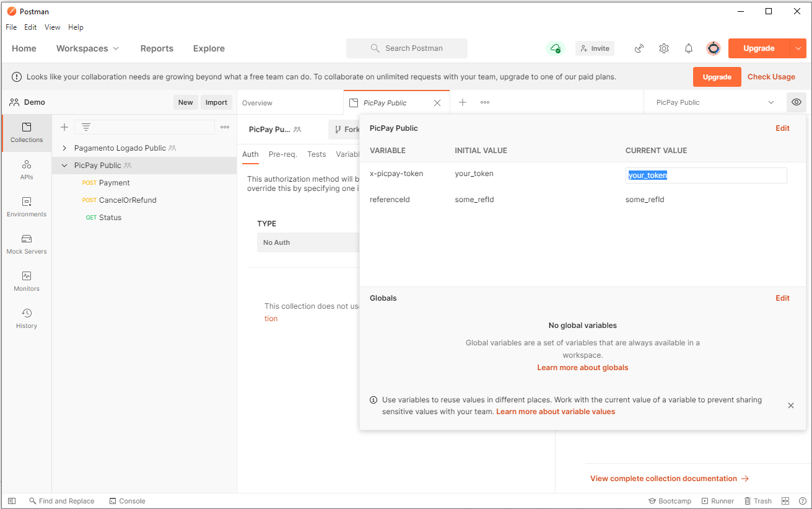Click the banner Upgrade button
812x509 pixels.
pyautogui.click(x=717, y=77)
